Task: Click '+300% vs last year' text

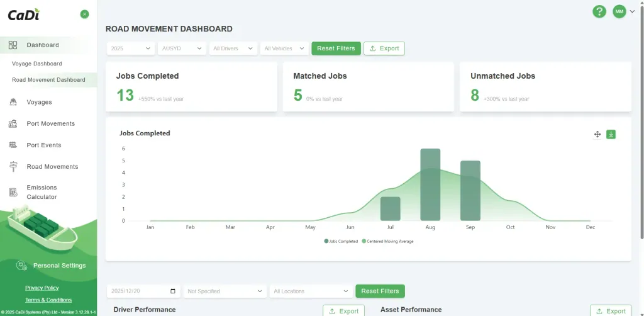Action: (x=506, y=99)
